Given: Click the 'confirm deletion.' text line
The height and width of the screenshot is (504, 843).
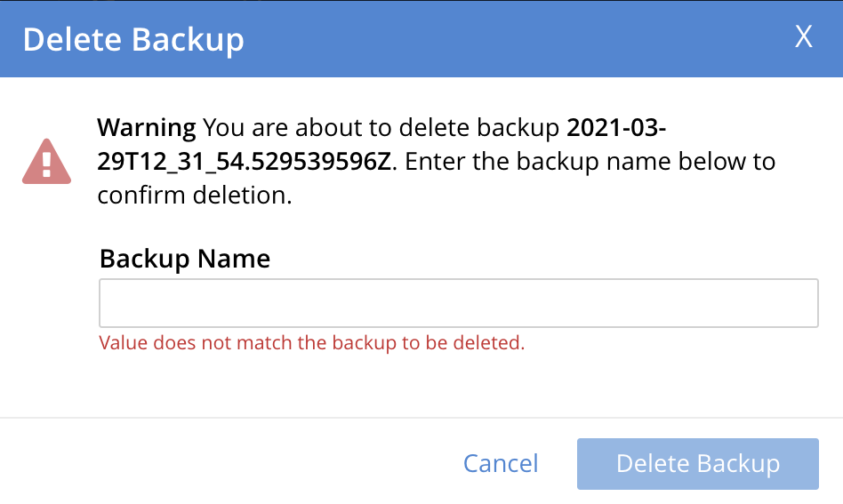Looking at the screenshot, I should (195, 196).
